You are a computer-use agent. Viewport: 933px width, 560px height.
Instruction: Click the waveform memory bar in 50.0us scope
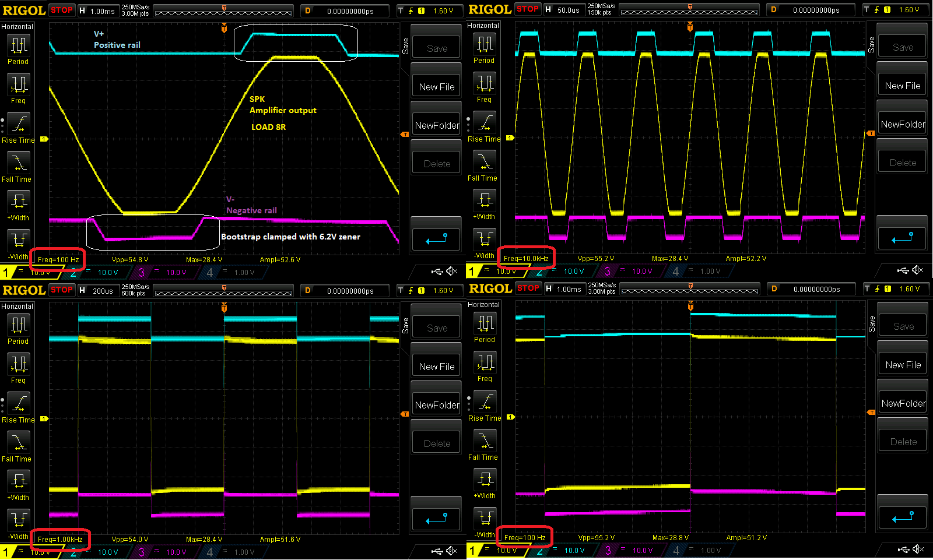[689, 10]
